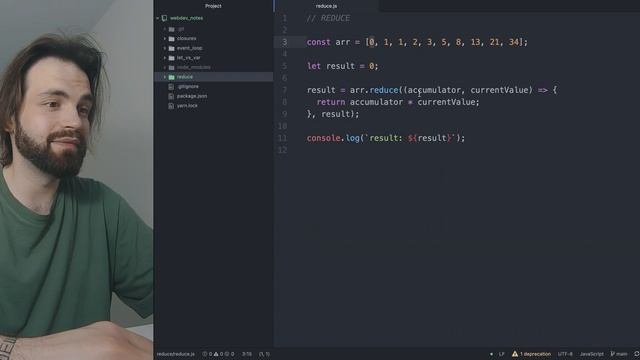640x360 pixels.
Task: Click the 'log' method on line 11
Action: [352, 138]
